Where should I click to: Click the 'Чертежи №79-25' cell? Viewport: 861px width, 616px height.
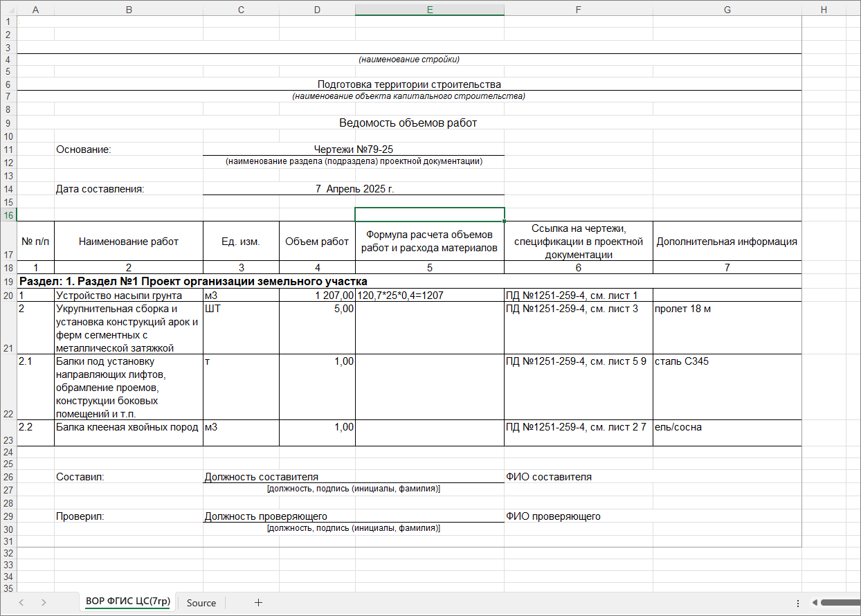354,149
